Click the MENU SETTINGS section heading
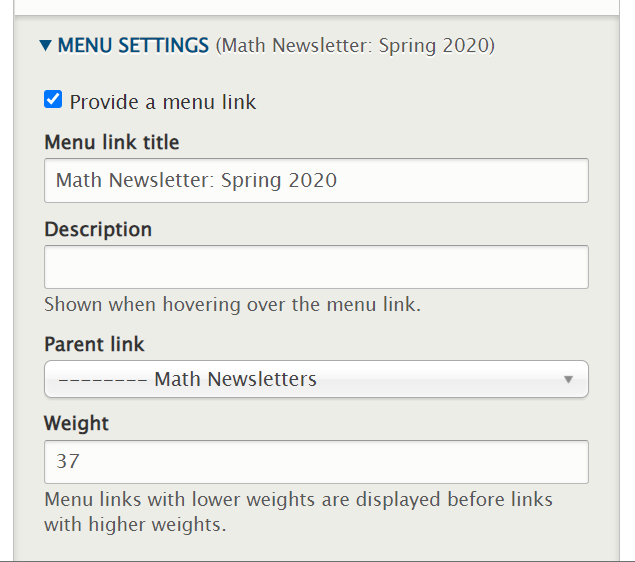 pyautogui.click(x=133, y=45)
